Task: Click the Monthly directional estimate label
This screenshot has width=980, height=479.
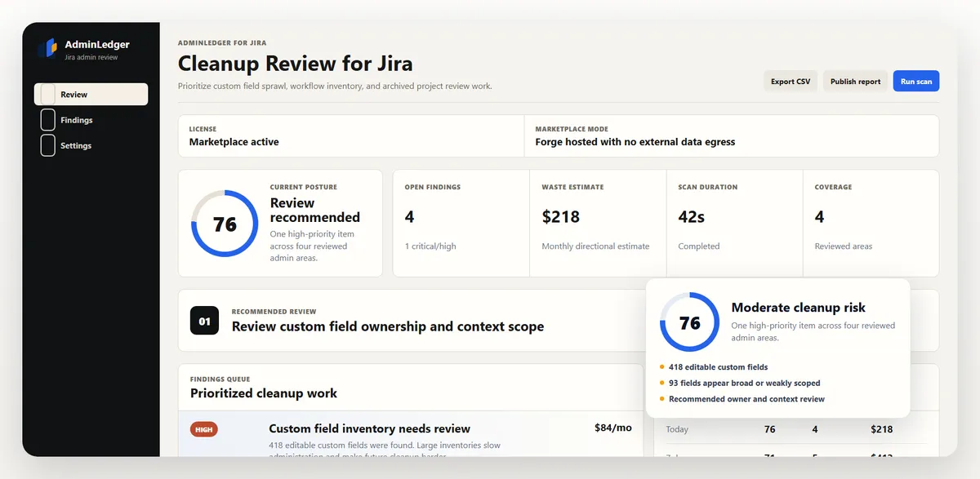Action: pyautogui.click(x=595, y=246)
